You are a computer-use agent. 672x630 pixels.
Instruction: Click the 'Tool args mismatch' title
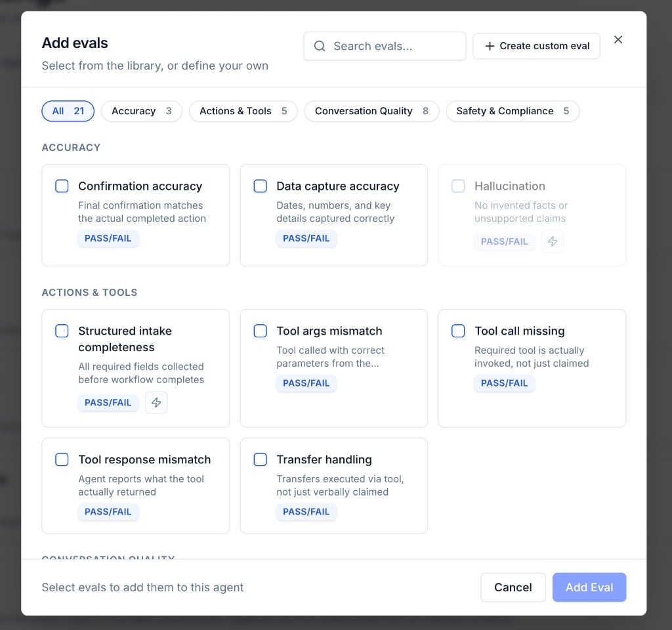click(x=329, y=331)
